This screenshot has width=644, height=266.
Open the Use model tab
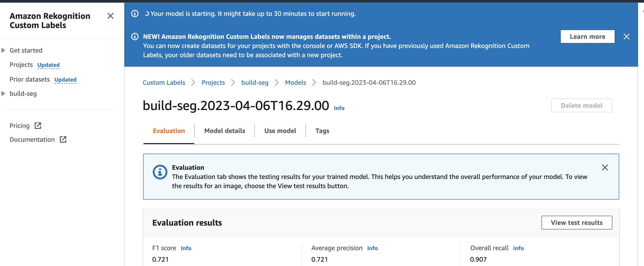pyautogui.click(x=280, y=131)
